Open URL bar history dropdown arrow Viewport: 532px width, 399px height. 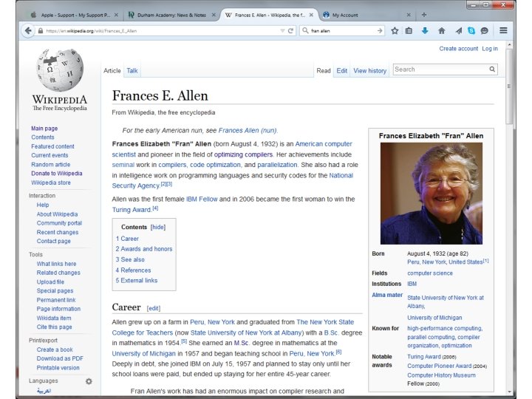click(282, 30)
